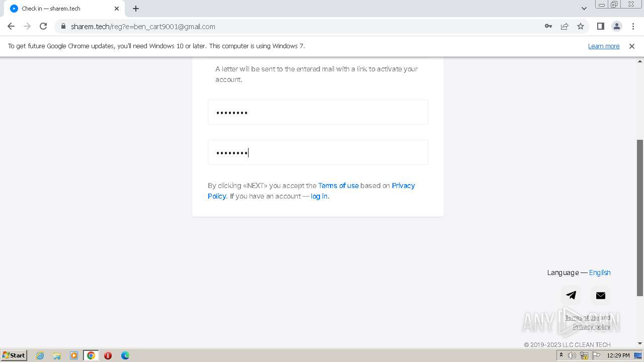Open the network tray icon
The width and height of the screenshot is (644, 362).
(x=584, y=355)
